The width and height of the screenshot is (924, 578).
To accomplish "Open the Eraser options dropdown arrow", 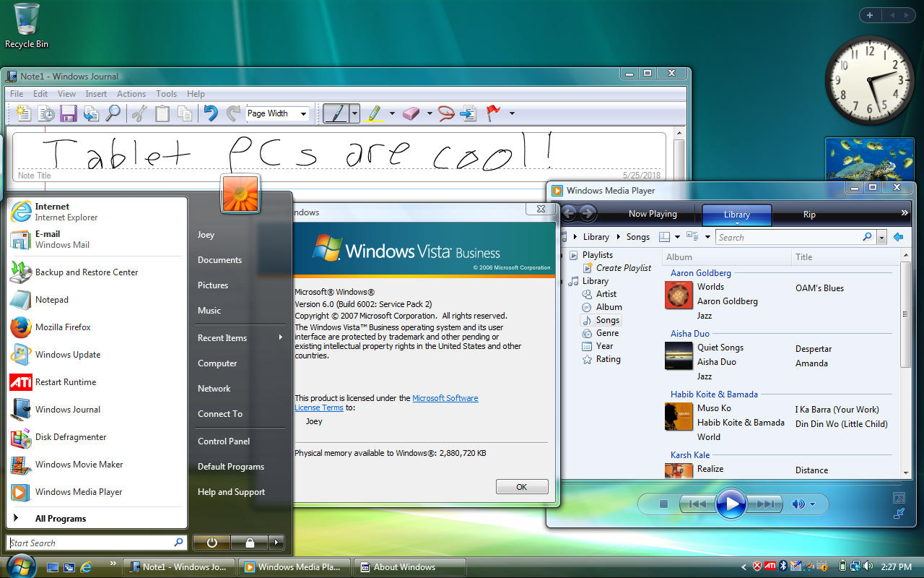I will pos(429,113).
